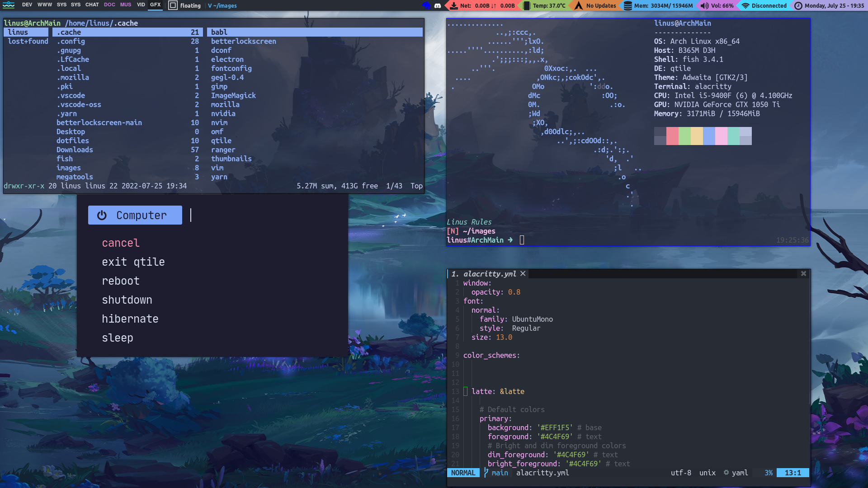Select the alacritty.yml editor tab

(486, 273)
